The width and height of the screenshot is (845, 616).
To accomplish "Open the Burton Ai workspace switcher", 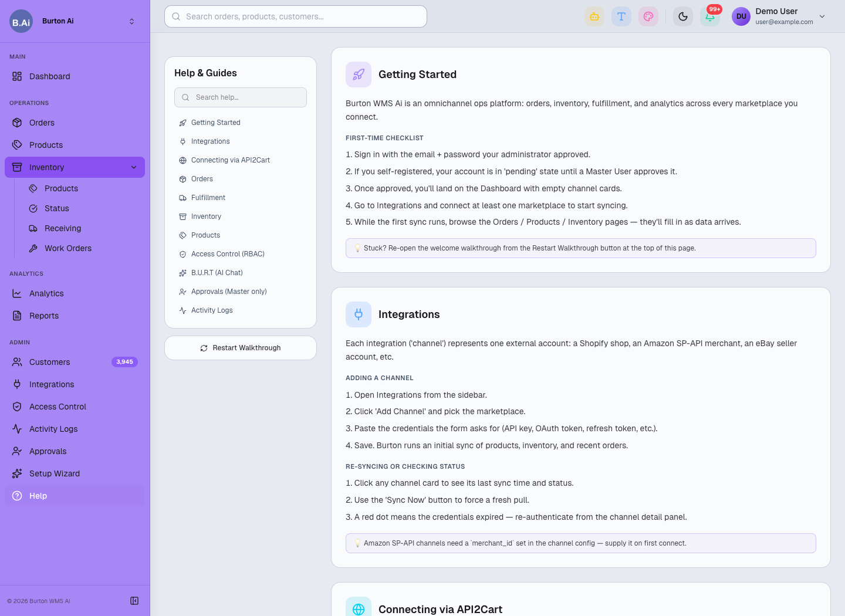I will click(x=131, y=21).
